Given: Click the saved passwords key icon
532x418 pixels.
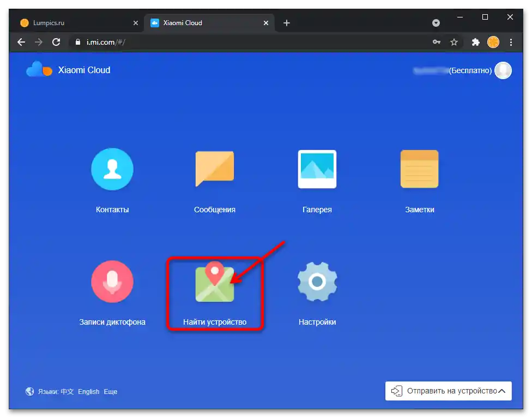Looking at the screenshot, I should 436,42.
